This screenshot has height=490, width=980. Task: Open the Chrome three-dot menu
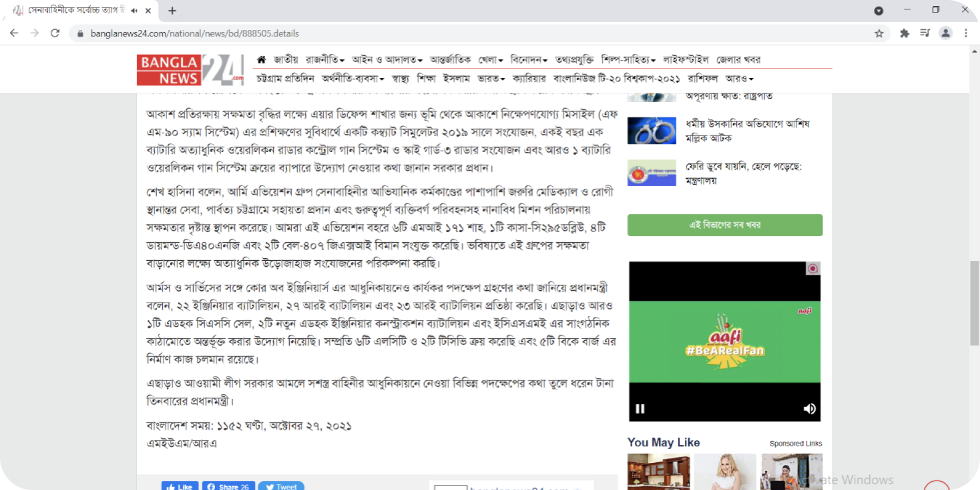(x=966, y=33)
